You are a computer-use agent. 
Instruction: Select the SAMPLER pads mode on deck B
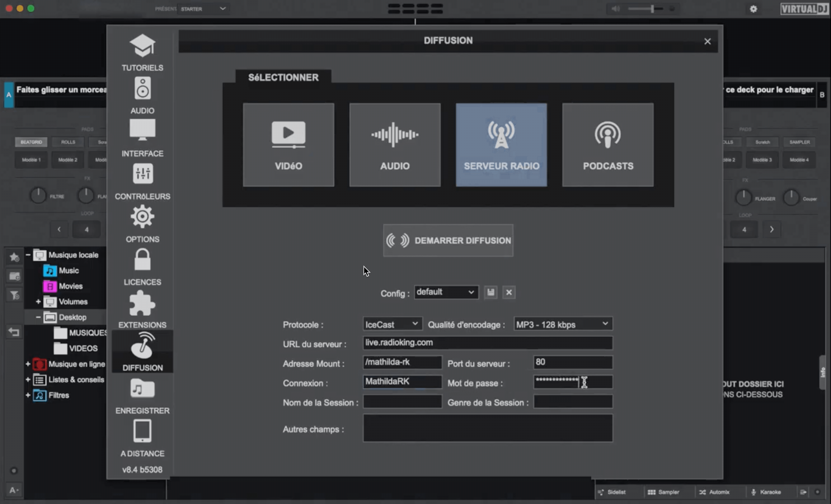click(799, 142)
